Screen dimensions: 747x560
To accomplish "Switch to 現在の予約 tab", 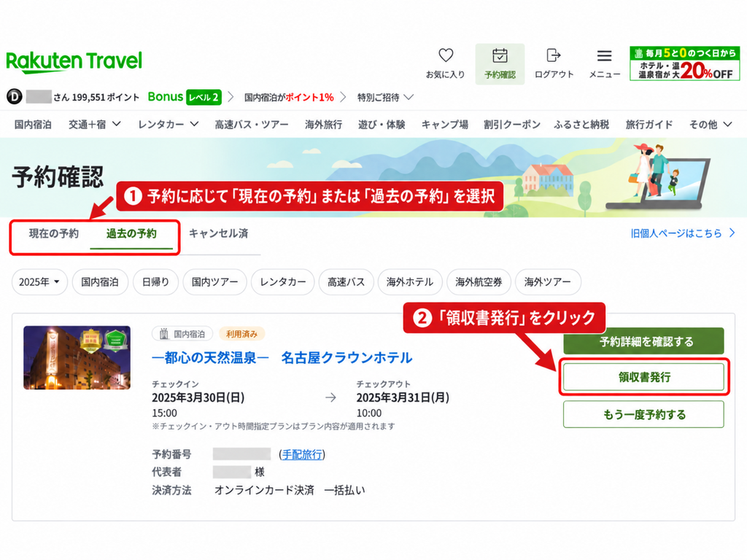I will [54, 233].
